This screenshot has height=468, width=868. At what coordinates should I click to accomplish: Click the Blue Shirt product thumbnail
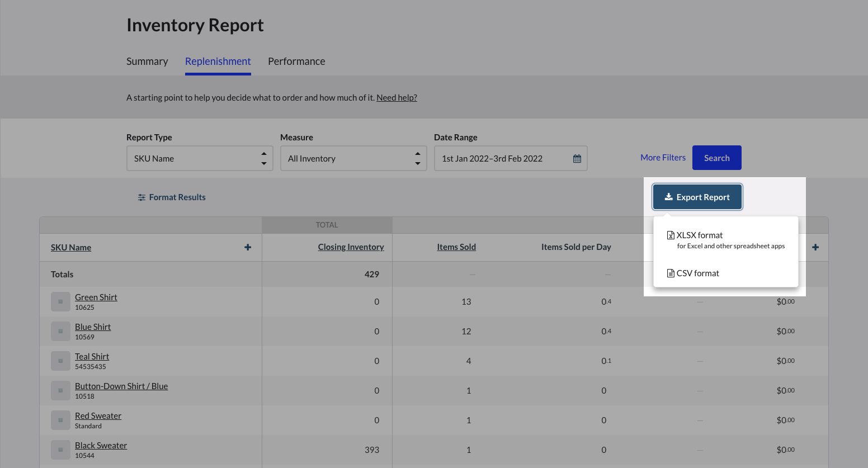[60, 332]
